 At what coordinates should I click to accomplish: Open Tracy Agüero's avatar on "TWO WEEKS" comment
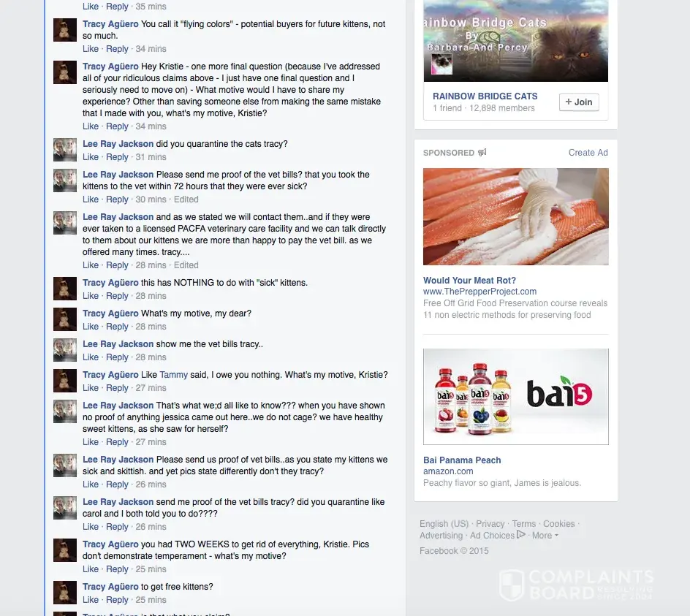coord(65,550)
